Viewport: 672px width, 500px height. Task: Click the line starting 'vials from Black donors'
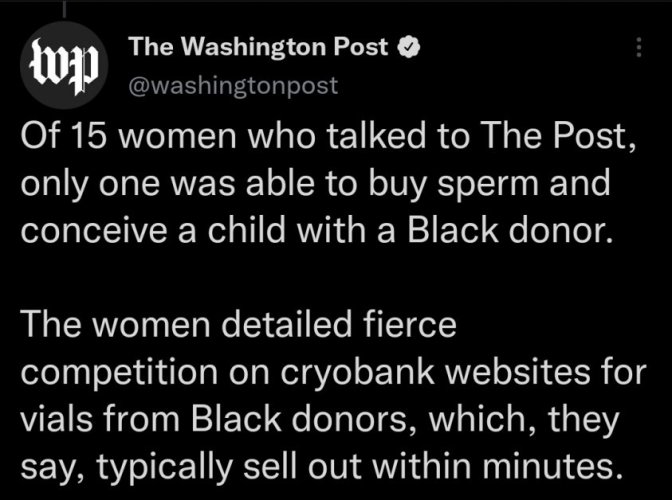pos(320,419)
